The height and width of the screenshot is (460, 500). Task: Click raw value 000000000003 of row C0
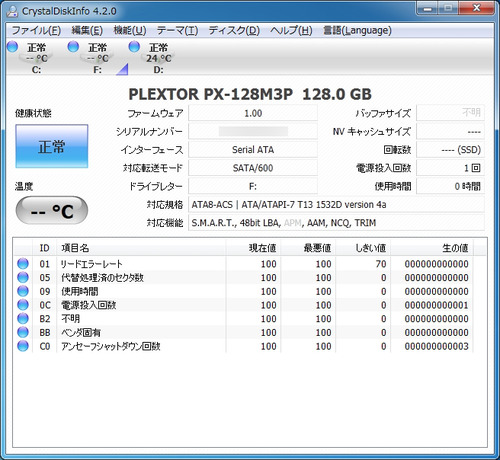pyautogui.click(x=436, y=346)
